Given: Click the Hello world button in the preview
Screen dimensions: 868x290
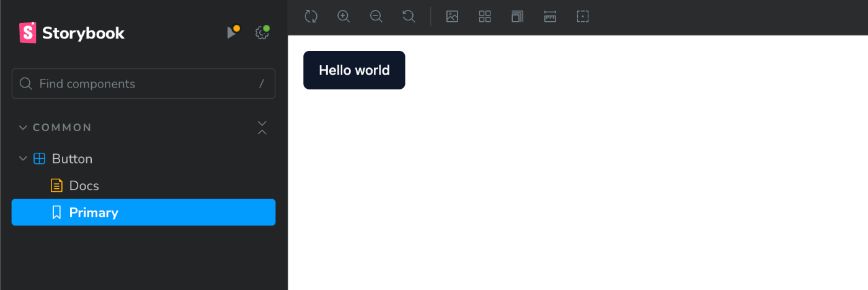Looking at the screenshot, I should coord(354,70).
